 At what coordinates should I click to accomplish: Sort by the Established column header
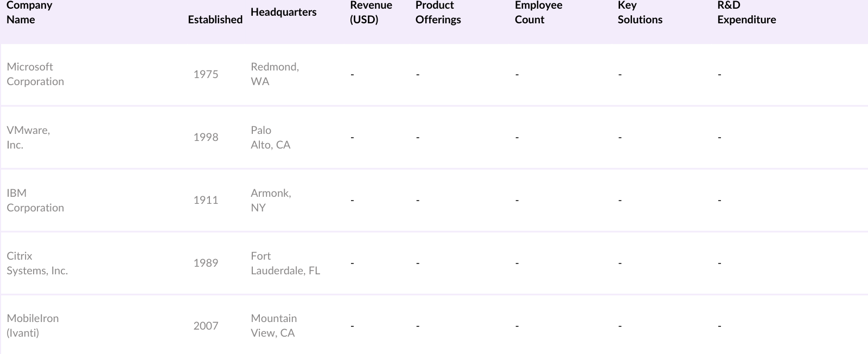tap(215, 20)
